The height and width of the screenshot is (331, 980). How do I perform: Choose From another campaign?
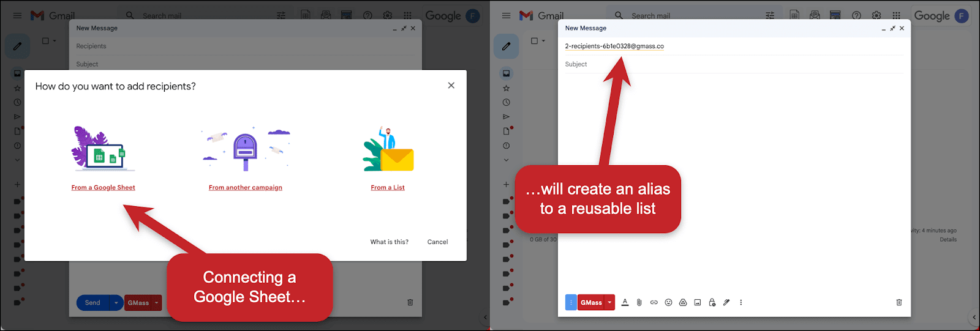(245, 188)
